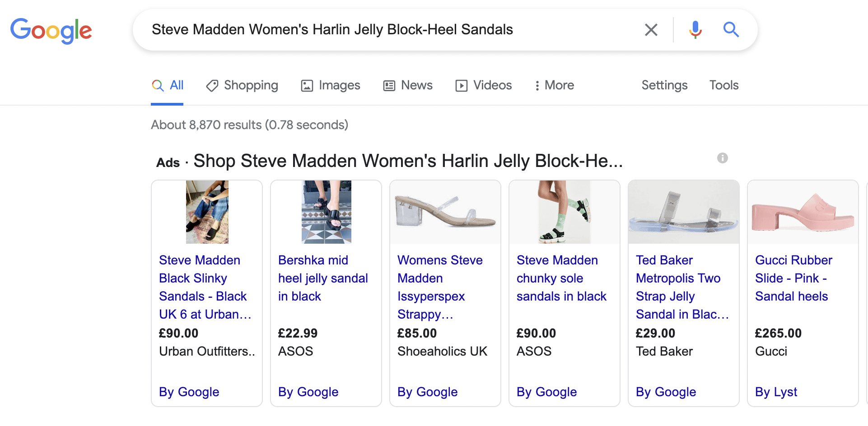The image size is (868, 426).
Task: Clear the search box with the X icon
Action: (651, 30)
